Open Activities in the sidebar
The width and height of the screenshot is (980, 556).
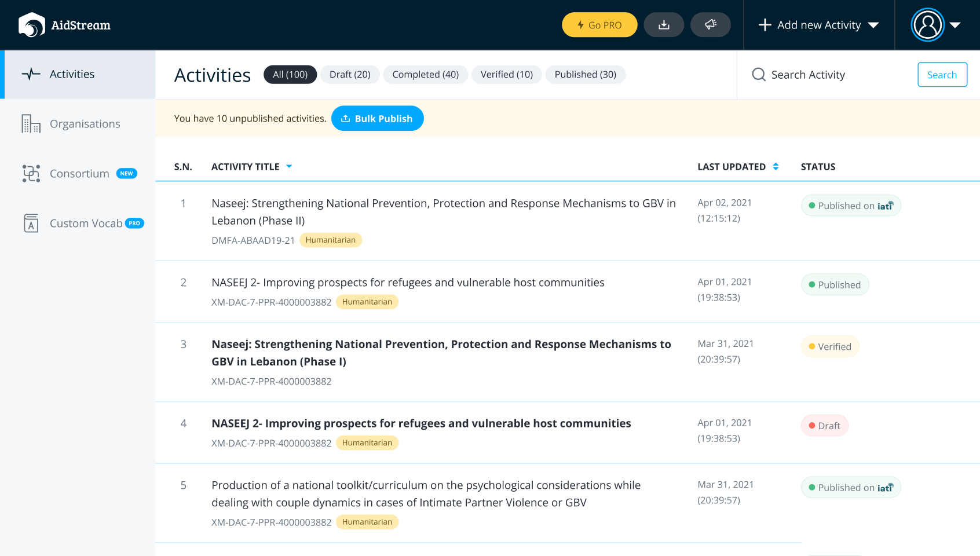pos(78,74)
